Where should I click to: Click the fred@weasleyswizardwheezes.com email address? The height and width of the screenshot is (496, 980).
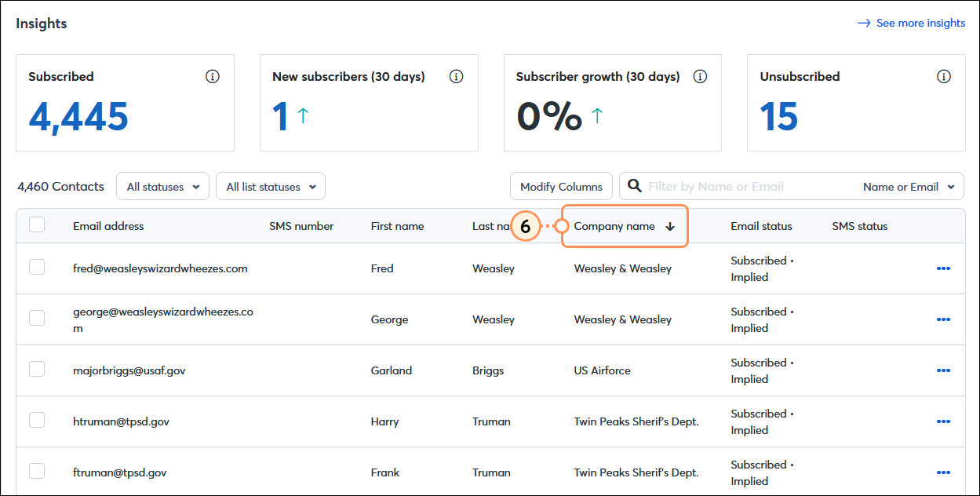pyautogui.click(x=160, y=268)
